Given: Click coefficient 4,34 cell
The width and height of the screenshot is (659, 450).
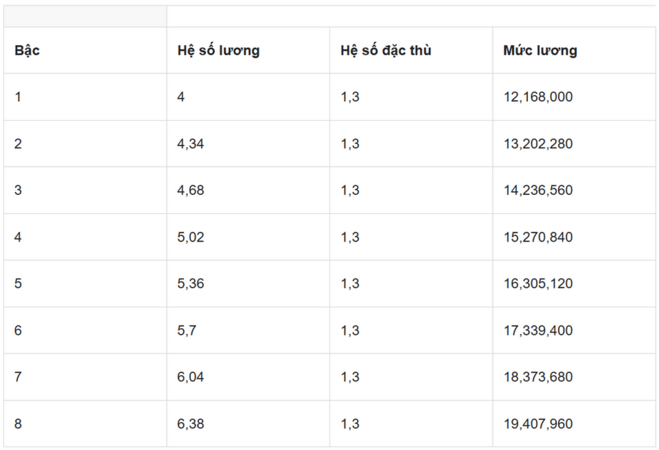Looking at the screenshot, I should (248, 144).
